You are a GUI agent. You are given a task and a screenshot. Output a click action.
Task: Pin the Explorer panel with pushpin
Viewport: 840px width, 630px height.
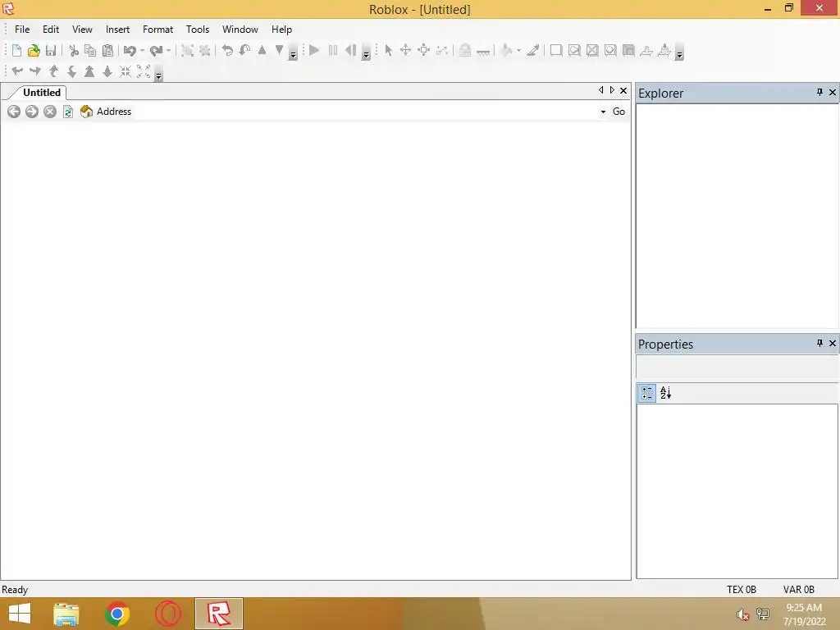819,93
